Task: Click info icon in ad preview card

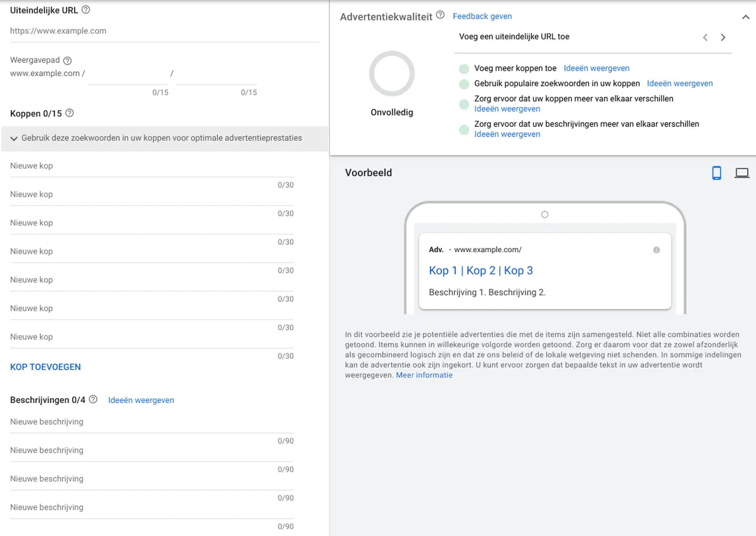Action: [656, 250]
